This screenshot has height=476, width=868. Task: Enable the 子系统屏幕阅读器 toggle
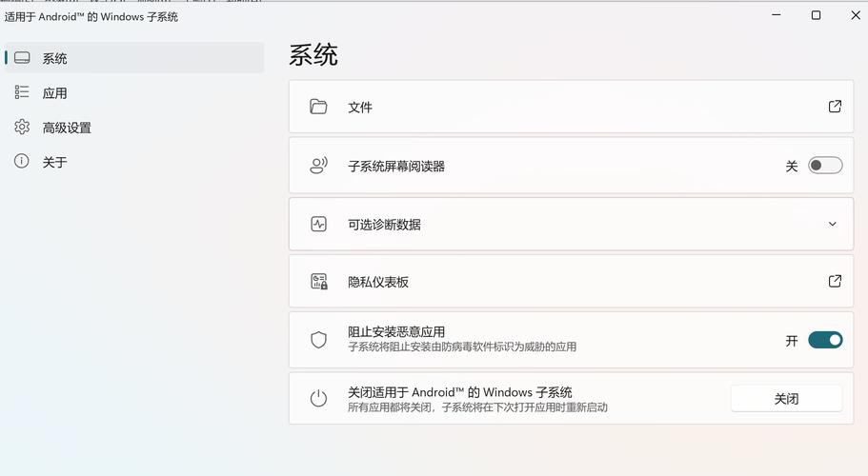pyautogui.click(x=825, y=166)
